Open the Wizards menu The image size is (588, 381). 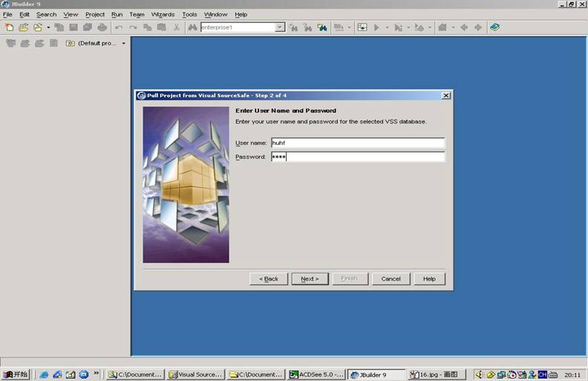(x=163, y=15)
